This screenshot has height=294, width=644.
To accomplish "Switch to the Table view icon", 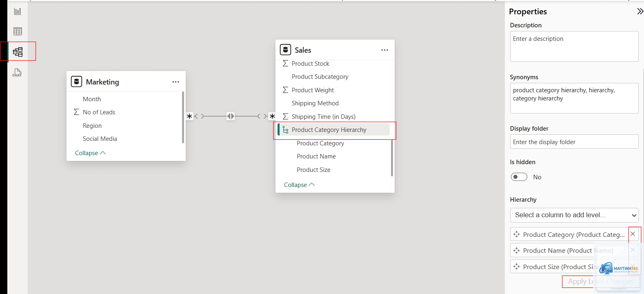I will [x=18, y=31].
